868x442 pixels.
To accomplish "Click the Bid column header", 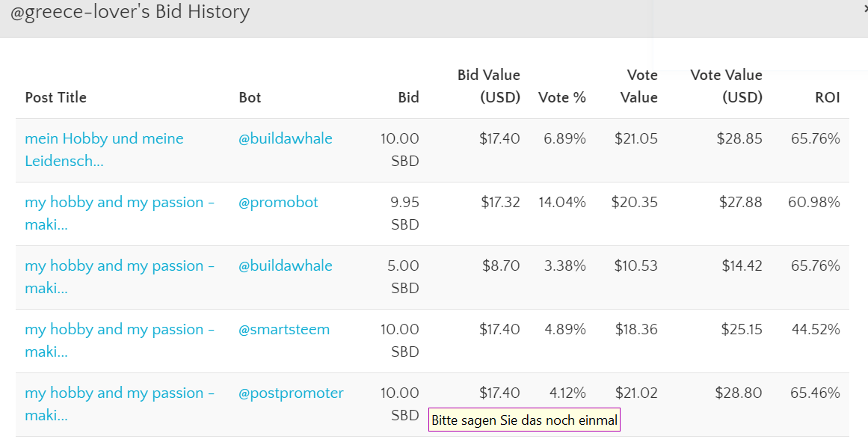I will [408, 97].
